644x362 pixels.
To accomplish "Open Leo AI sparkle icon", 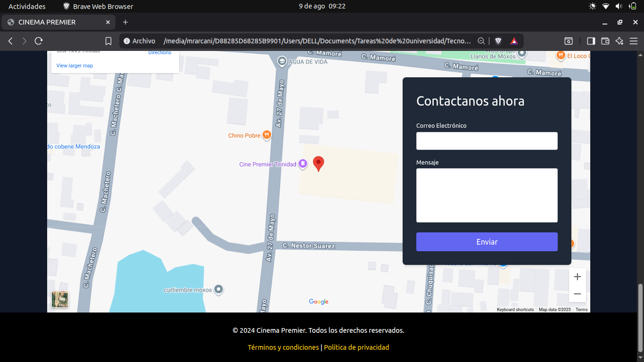I will pyautogui.click(x=619, y=41).
